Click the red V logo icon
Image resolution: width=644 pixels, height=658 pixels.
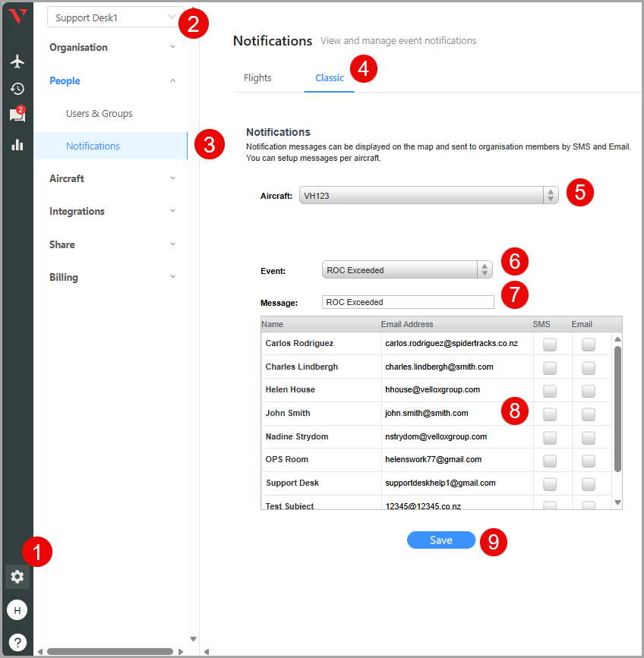pyautogui.click(x=17, y=17)
